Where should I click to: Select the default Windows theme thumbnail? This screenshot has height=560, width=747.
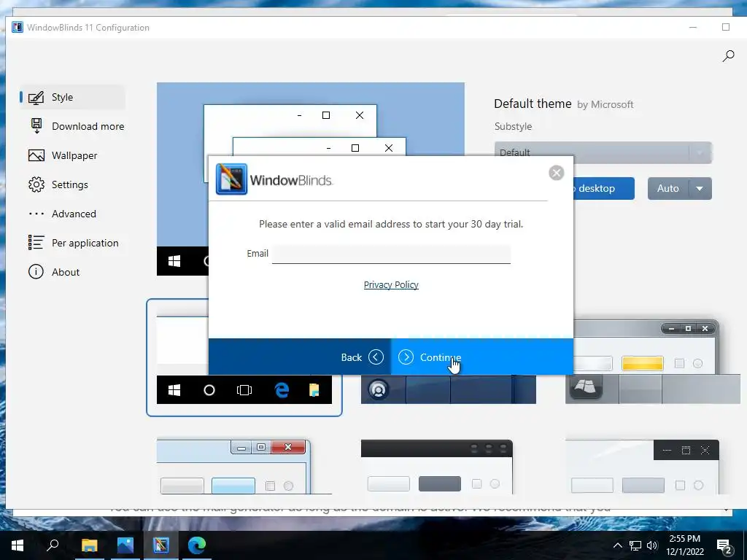(244, 358)
